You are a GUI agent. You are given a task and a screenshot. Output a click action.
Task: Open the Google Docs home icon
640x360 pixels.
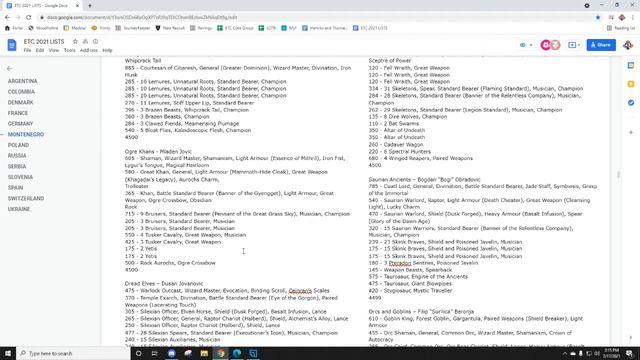[12, 45]
